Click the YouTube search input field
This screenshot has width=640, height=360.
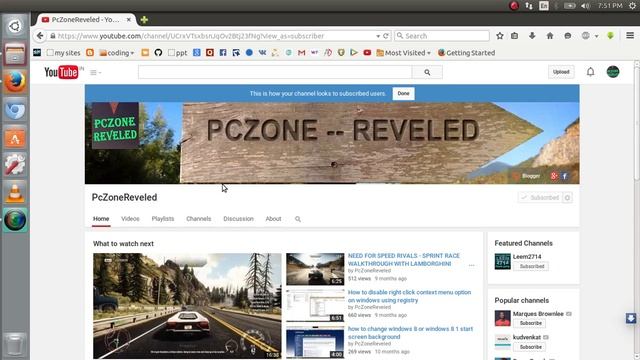[x=275, y=72]
